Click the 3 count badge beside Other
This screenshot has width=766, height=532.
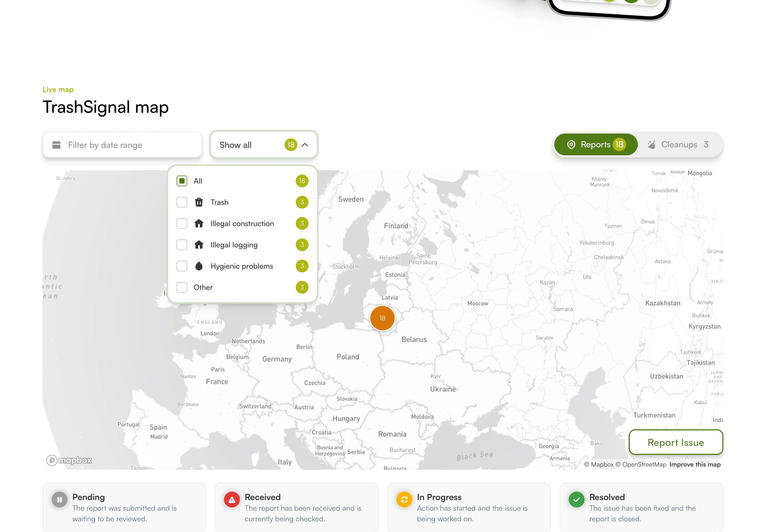302,287
